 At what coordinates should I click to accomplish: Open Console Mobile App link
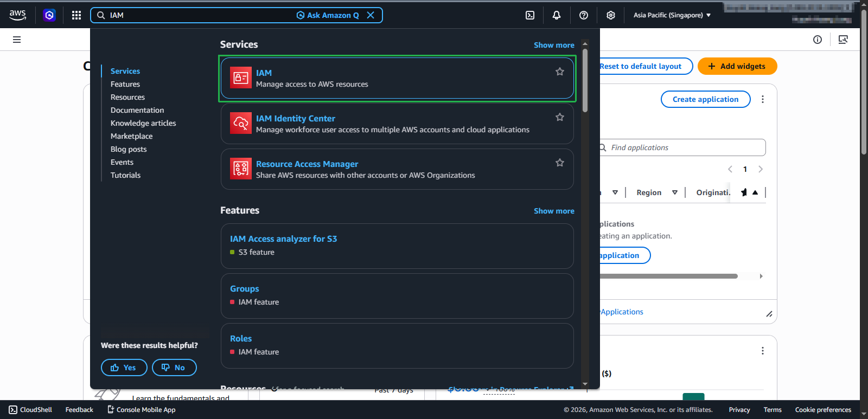[141, 410]
